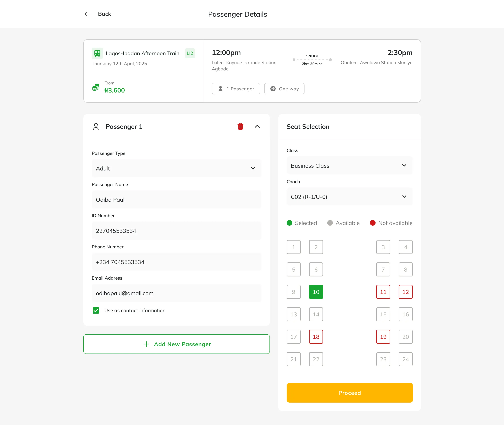Deselect the selected seat 10
504x425 pixels.
pyautogui.click(x=316, y=292)
